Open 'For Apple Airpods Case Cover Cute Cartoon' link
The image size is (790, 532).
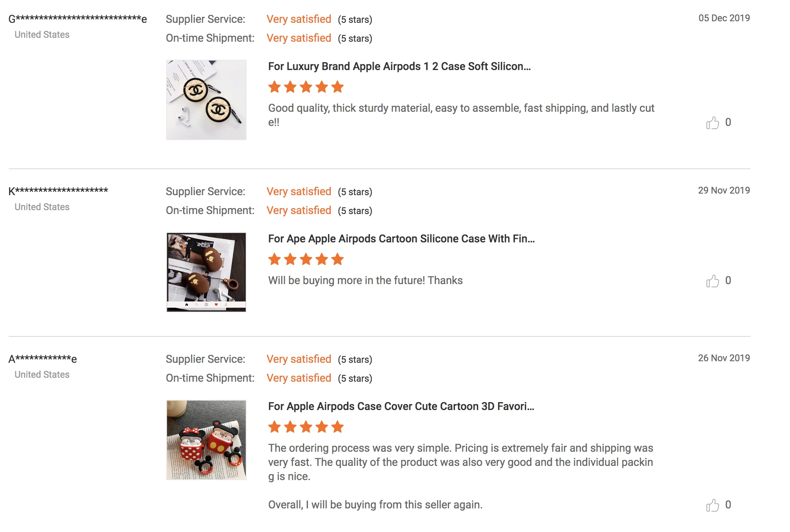point(401,406)
